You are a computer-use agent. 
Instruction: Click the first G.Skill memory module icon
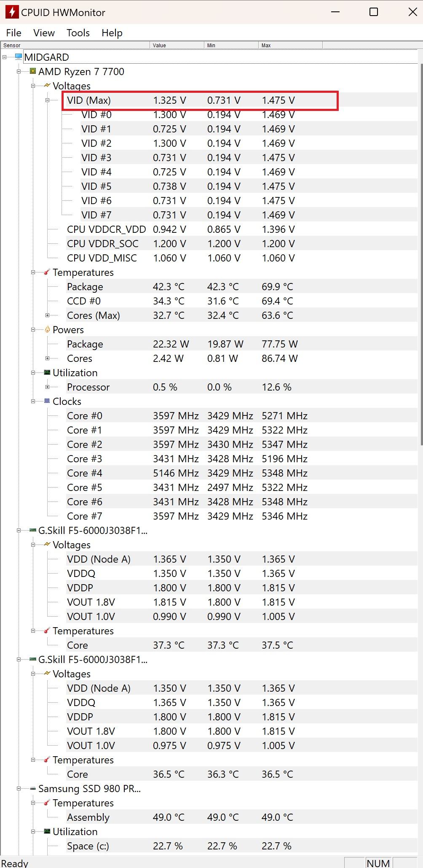33,530
